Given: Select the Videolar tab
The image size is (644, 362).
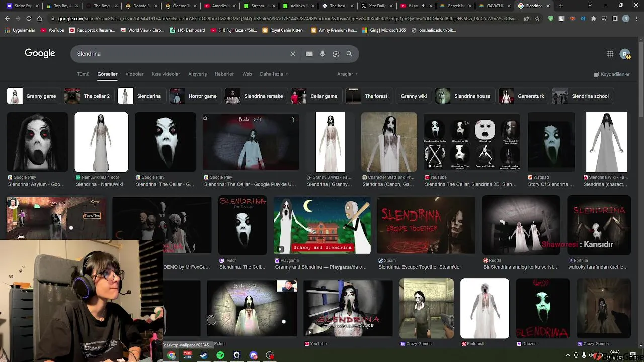Looking at the screenshot, I should click(x=134, y=74).
